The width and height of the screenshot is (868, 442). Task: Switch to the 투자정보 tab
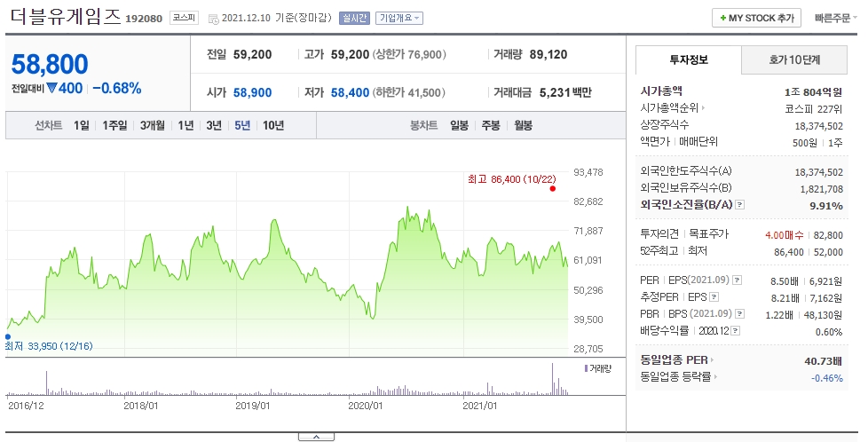pos(689,59)
